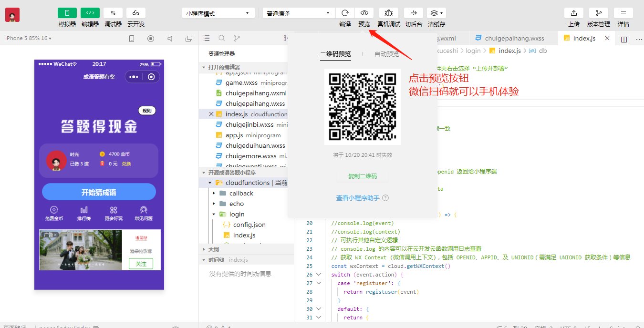Screen dimensions: 644x328
Task: Click the login breadcrumb item
Action: (x=473, y=51)
